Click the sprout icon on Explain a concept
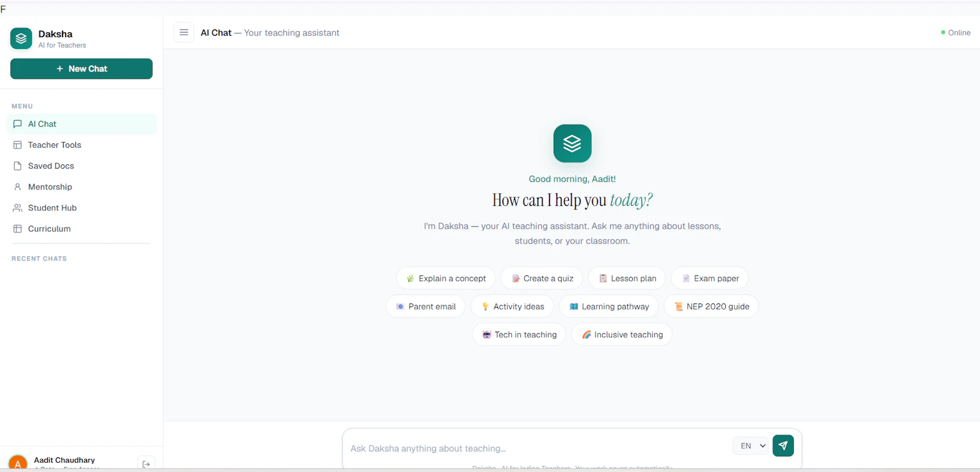980x472 pixels. click(x=410, y=278)
